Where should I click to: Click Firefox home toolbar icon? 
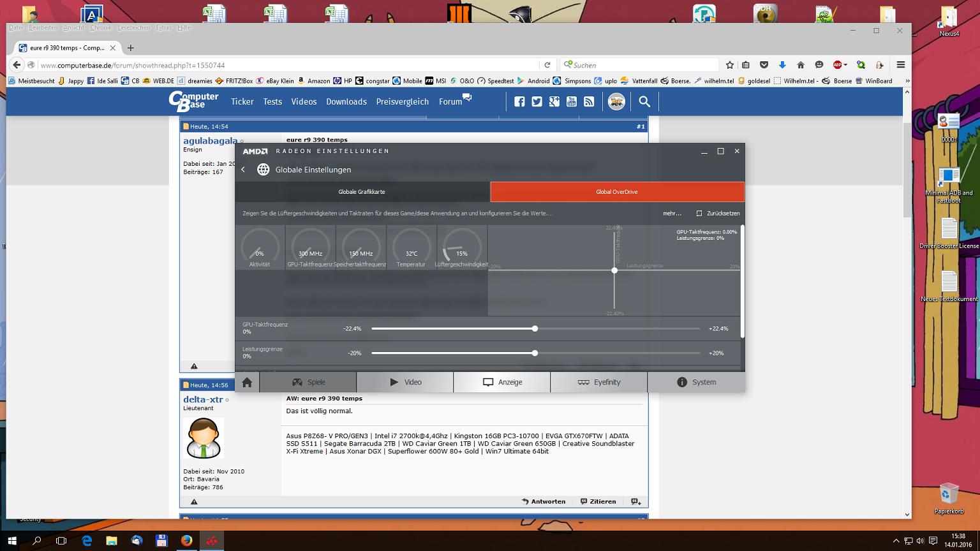coord(801,65)
